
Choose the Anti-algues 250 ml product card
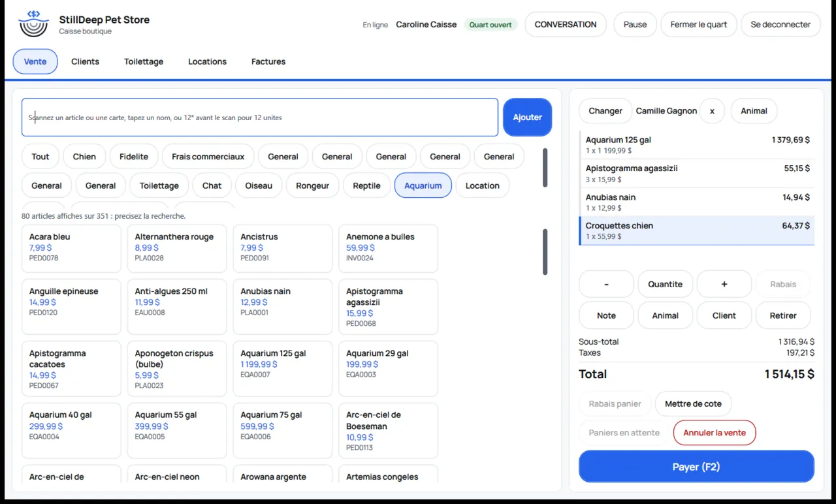click(177, 307)
